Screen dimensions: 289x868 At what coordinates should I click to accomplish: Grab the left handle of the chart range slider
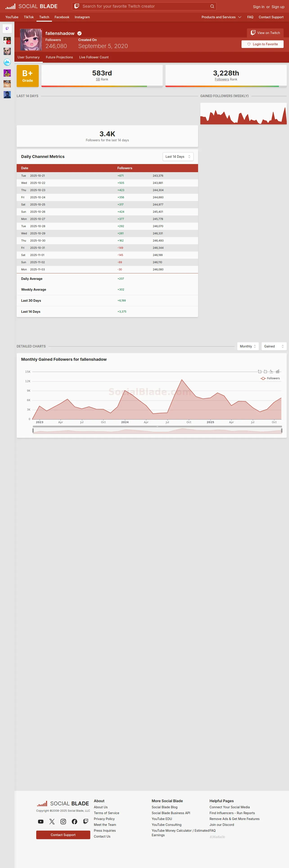coord(33,431)
